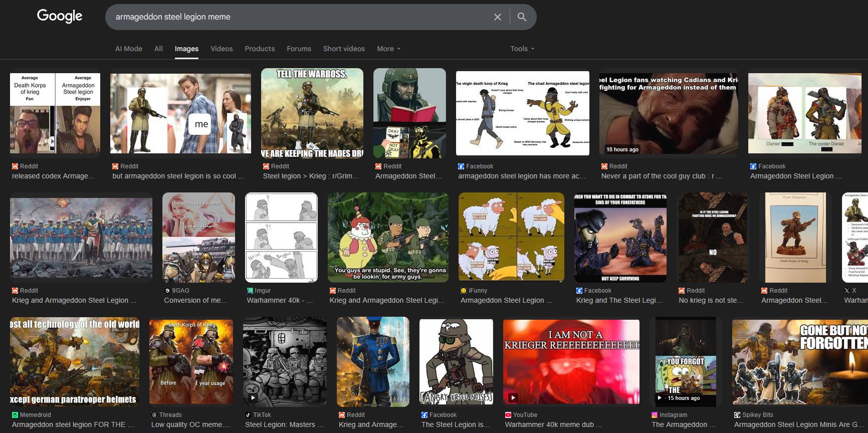Expand the Tools dropdown
The width and height of the screenshot is (868, 433).
522,49
